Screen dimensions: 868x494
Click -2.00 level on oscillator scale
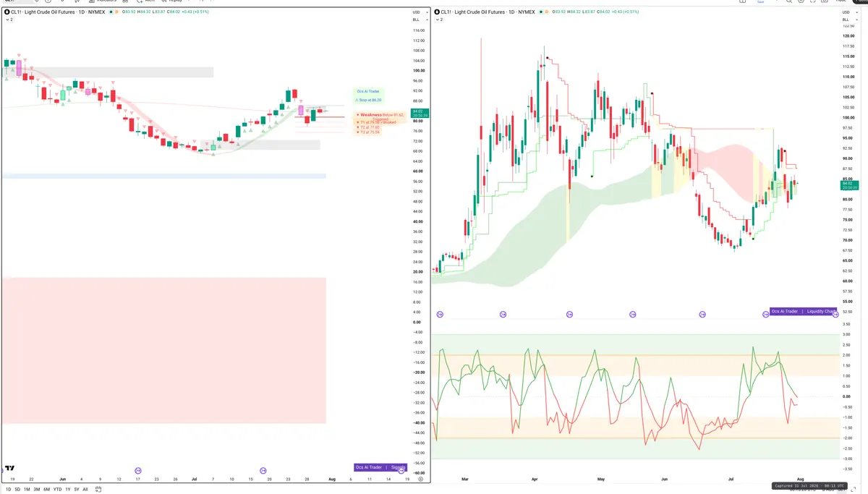846,438
